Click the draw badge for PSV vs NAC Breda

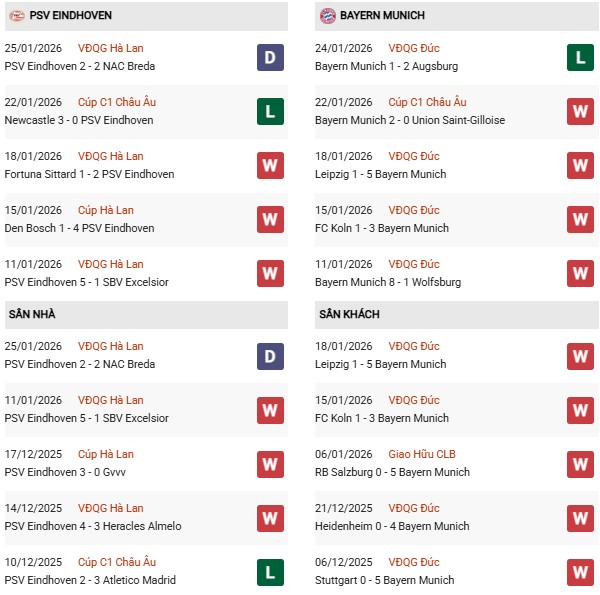[x=270, y=58]
